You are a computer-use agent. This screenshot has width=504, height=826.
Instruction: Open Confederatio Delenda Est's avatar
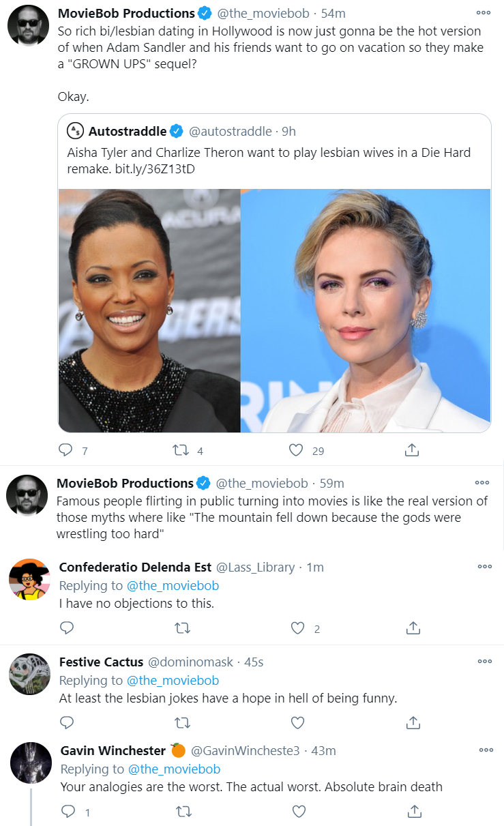coord(29,580)
